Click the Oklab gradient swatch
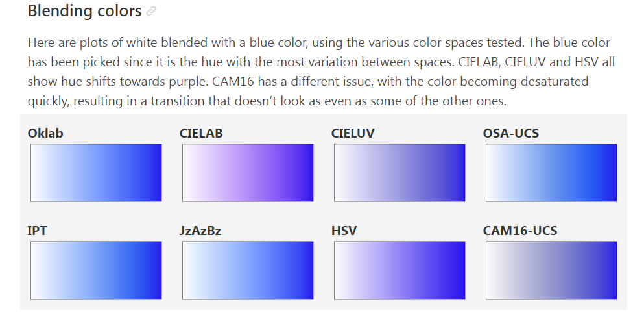644x326 pixels. (x=96, y=173)
